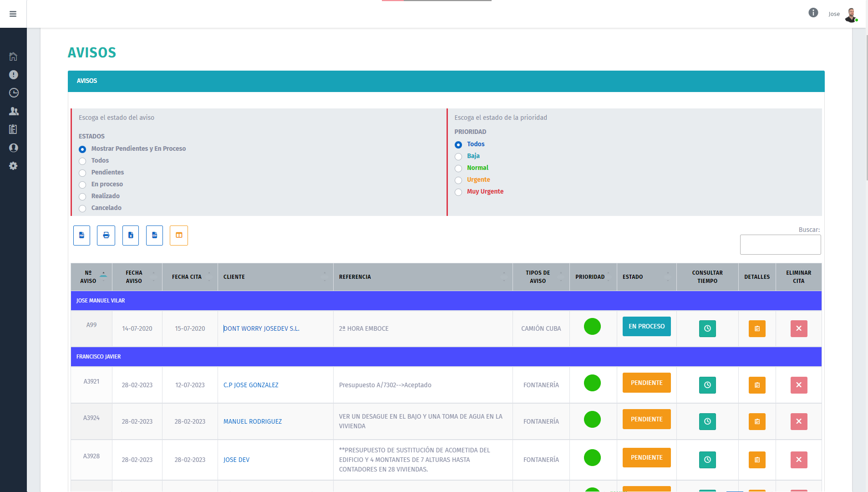Open the clipboard icon in sidebar
868x492 pixels.
tap(13, 129)
